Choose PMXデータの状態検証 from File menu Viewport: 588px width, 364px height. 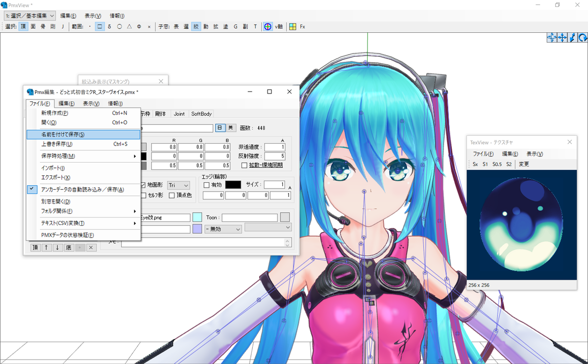[83, 235]
